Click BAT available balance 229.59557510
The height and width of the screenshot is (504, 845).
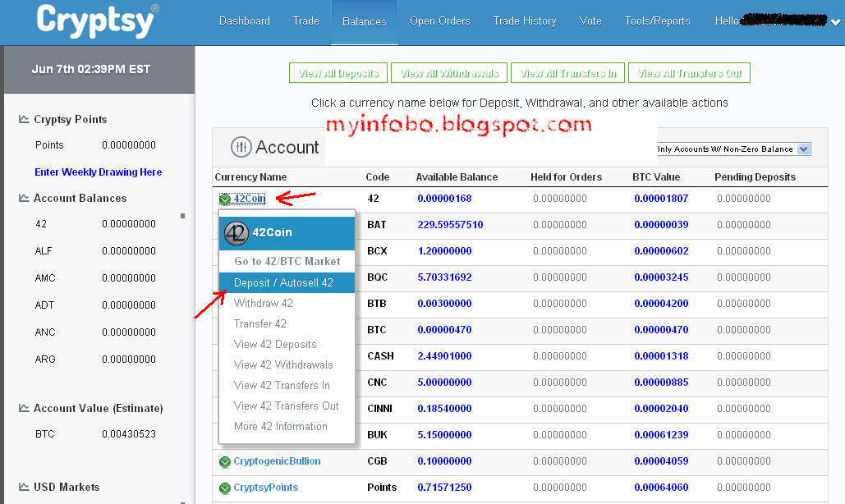[x=451, y=225]
